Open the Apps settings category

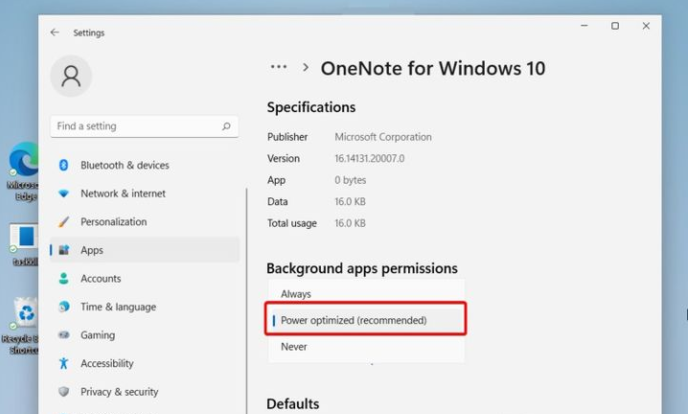[145, 250]
